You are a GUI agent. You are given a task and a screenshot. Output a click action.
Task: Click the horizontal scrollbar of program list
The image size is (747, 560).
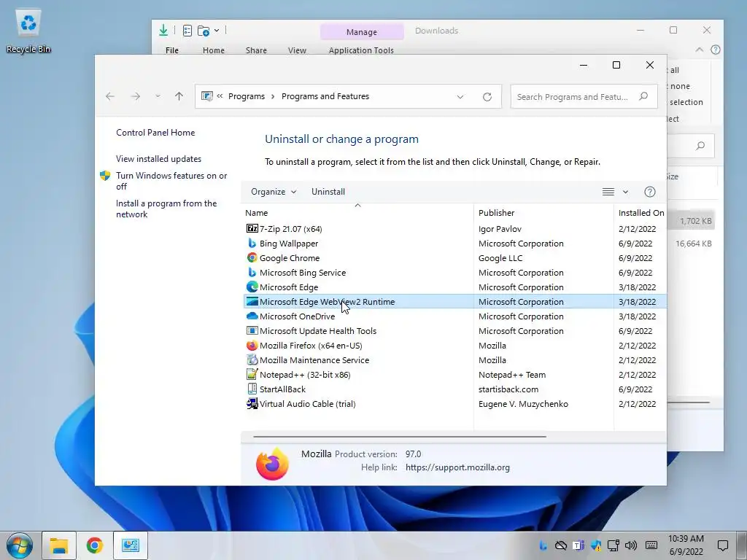point(400,436)
